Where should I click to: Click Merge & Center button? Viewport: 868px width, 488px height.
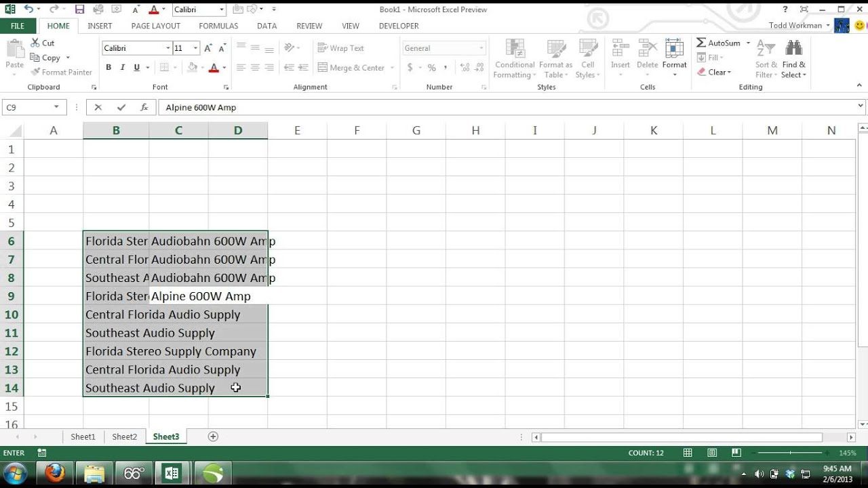pos(351,68)
